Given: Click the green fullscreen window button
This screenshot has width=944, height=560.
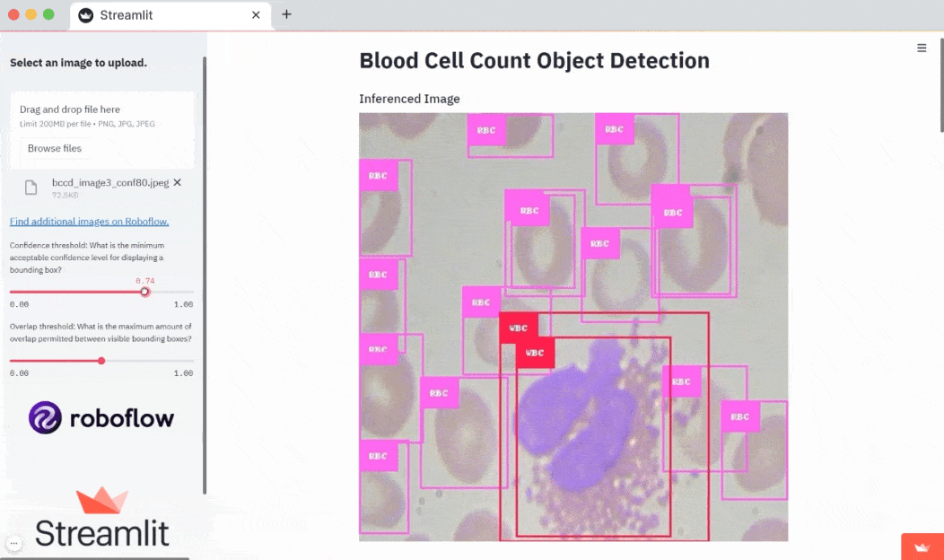Looking at the screenshot, I should (x=48, y=14).
